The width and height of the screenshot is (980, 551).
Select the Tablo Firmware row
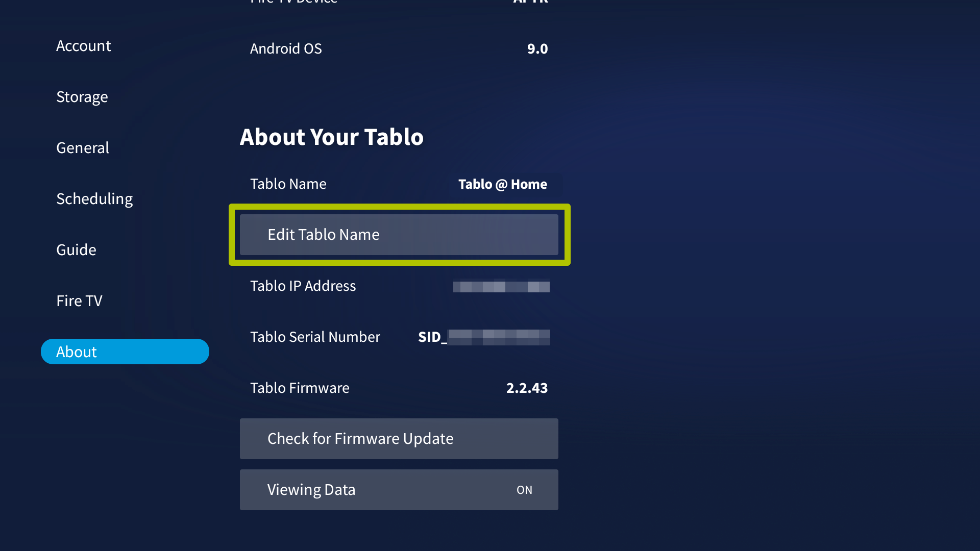tap(399, 388)
